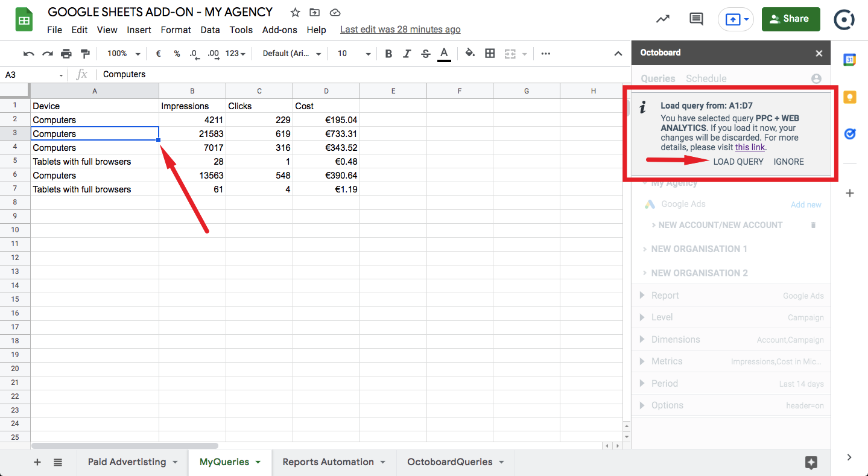The image size is (868, 476).
Task: Open 'this link' for more details
Action: [x=750, y=147]
